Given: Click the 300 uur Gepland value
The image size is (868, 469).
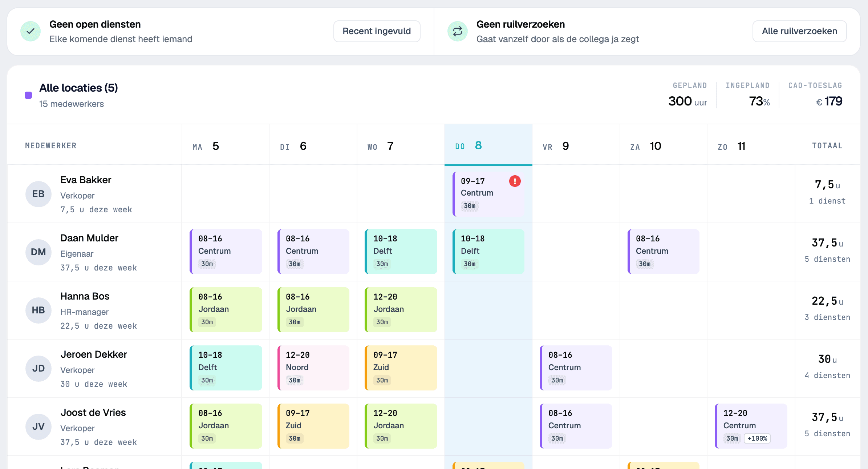Looking at the screenshot, I should tap(687, 101).
